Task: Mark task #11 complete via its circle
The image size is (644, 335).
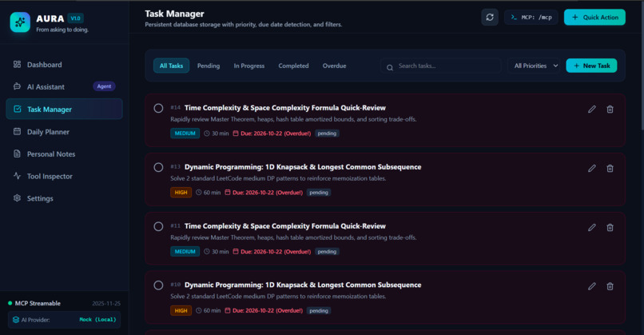Action: point(158,226)
